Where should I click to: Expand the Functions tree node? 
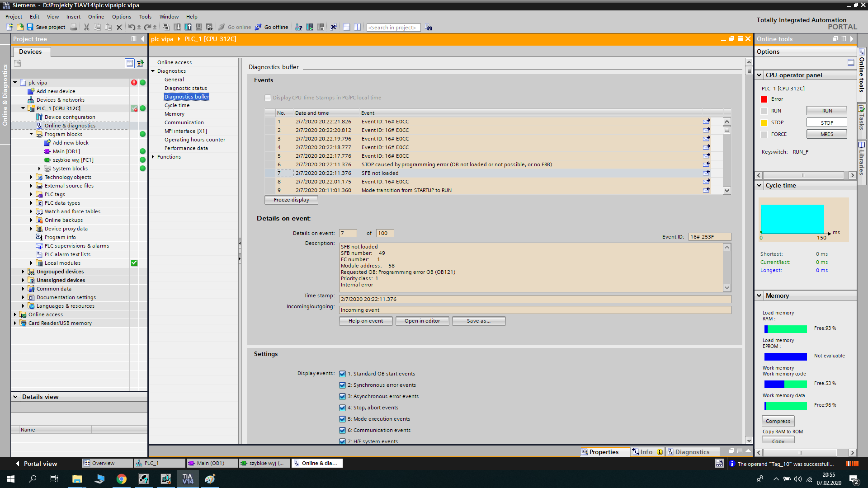point(153,157)
